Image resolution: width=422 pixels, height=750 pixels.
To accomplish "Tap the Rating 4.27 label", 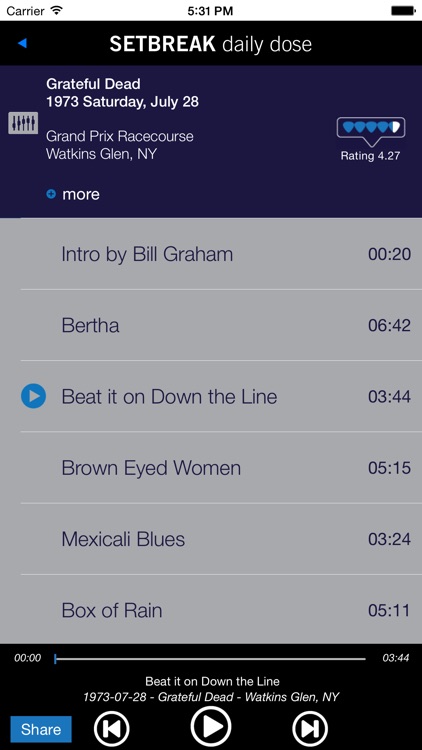I will 370,156.
